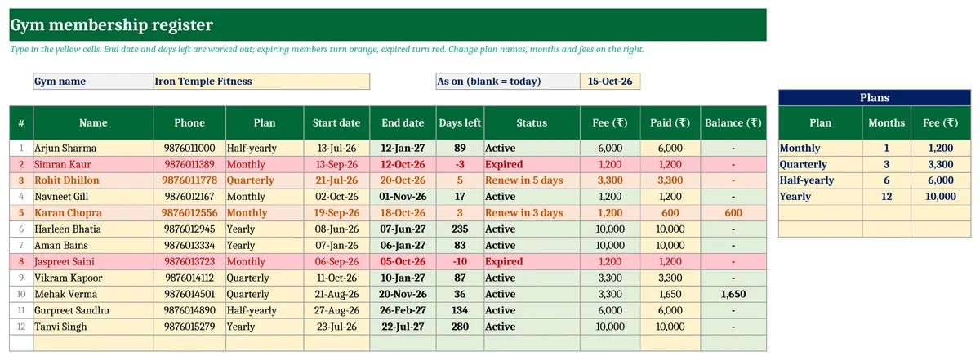
Task: Select the 'Renew in 5 days' status cell
Action: [532, 180]
